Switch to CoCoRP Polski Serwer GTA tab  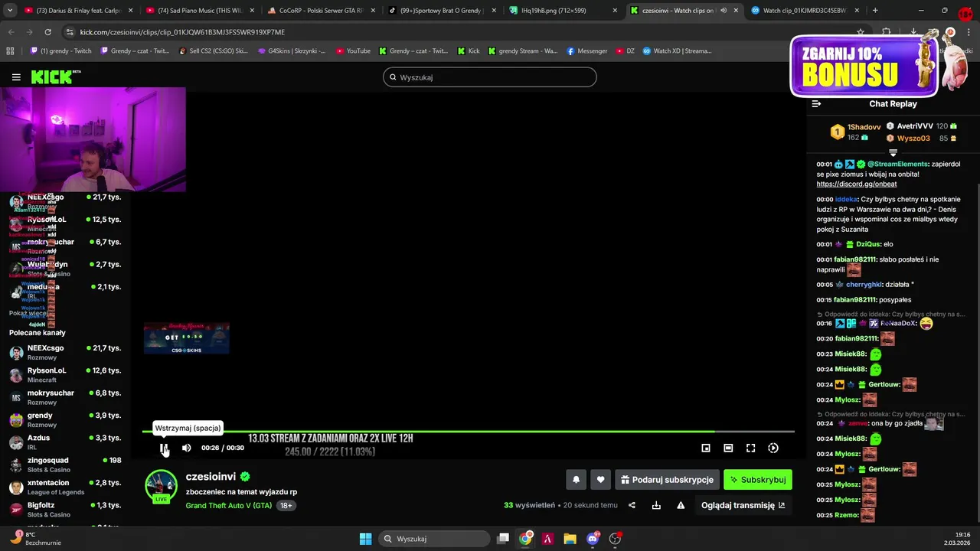tap(320, 11)
